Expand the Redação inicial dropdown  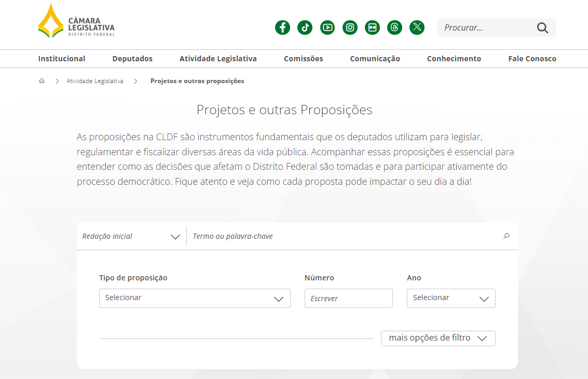point(131,236)
